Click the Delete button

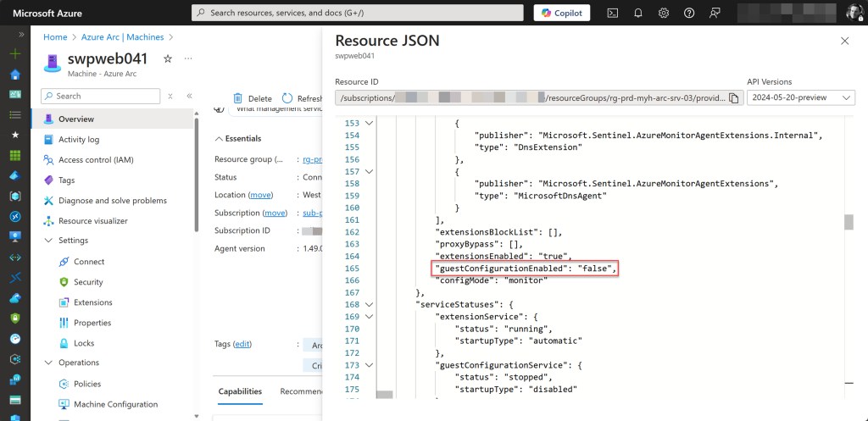point(253,98)
